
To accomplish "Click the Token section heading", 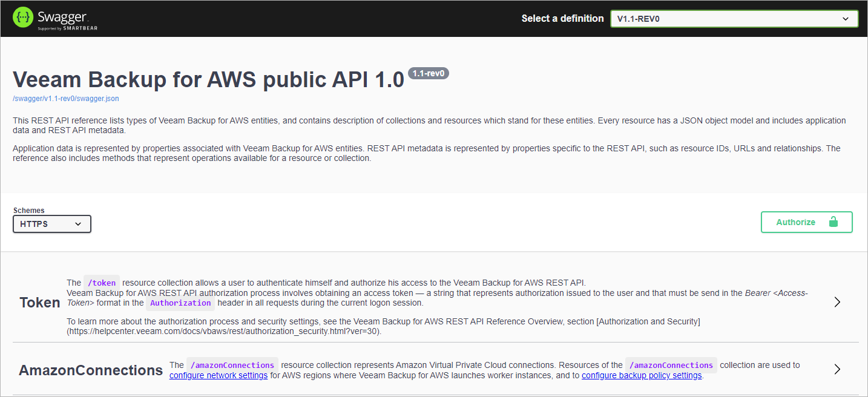I will 40,303.
